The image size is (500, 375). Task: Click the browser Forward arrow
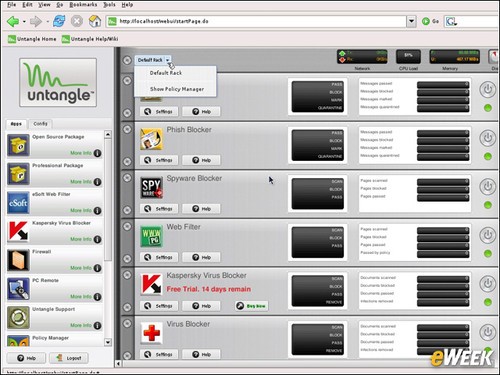tap(36, 22)
